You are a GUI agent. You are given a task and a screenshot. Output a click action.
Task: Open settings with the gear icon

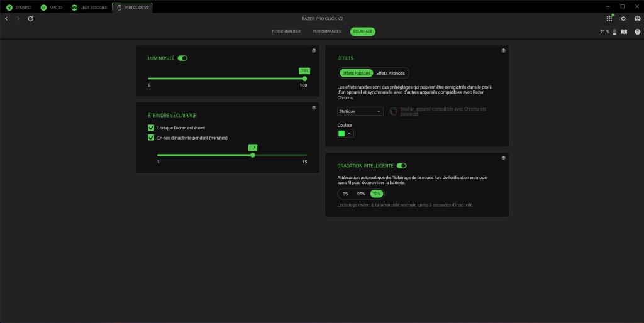tap(623, 18)
